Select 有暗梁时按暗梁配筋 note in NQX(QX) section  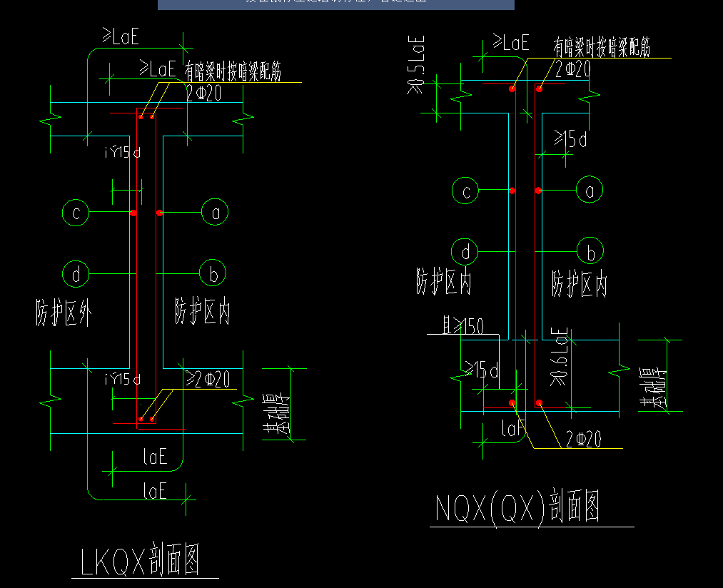point(602,48)
